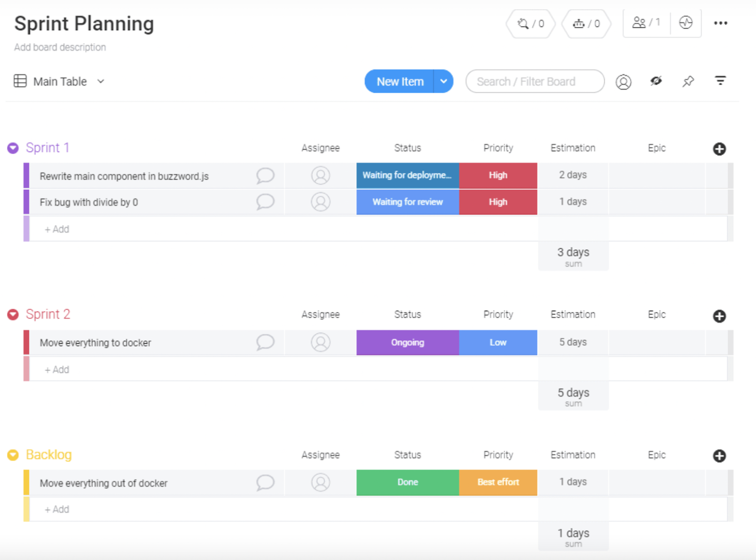756x560 pixels.
Task: Collapse the Sprint 1 group
Action: pos(13,148)
